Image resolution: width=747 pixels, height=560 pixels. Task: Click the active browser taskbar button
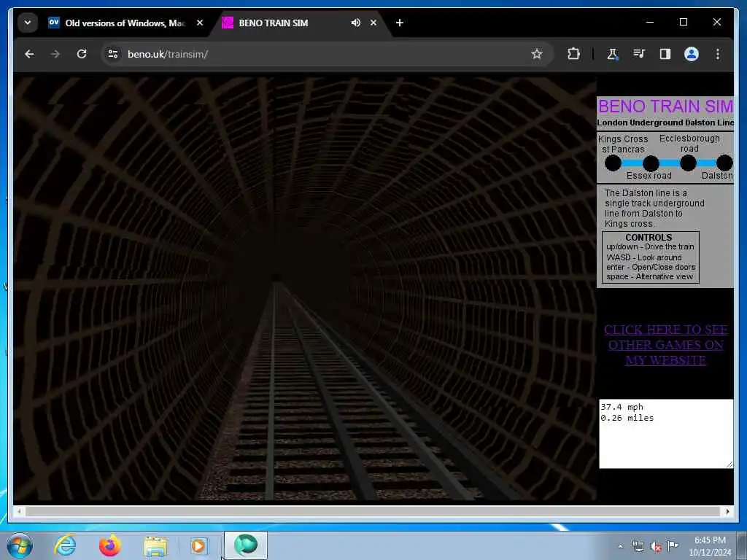click(x=246, y=545)
